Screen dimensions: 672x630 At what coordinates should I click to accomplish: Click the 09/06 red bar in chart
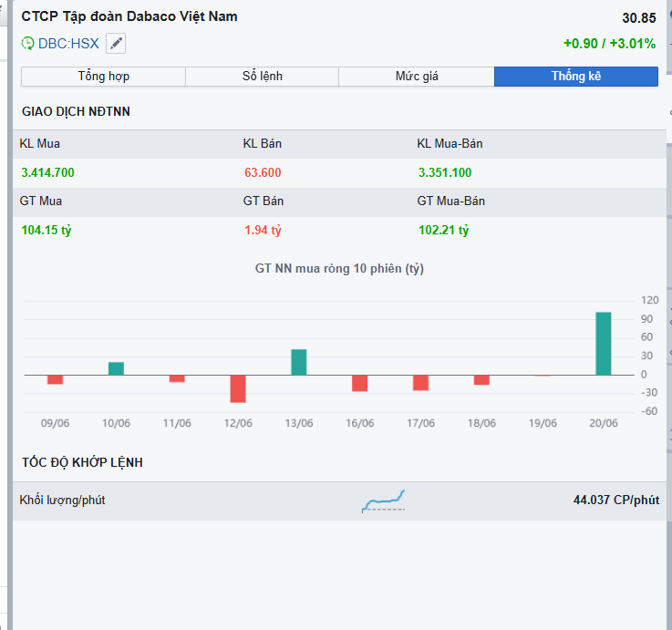coord(56,379)
